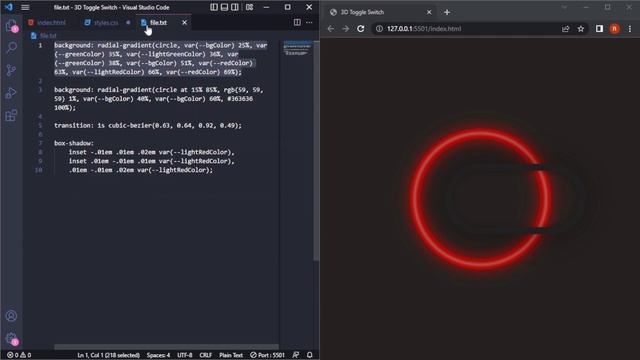Click file.txt in the breadcrumb bar
The width and height of the screenshot is (640, 360).
point(48,36)
